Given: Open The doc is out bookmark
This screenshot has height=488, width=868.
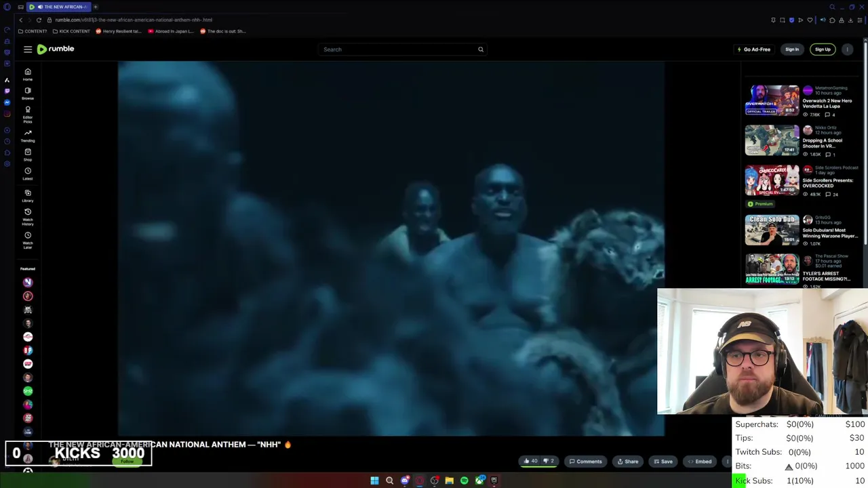Looking at the screenshot, I should pyautogui.click(x=223, y=31).
